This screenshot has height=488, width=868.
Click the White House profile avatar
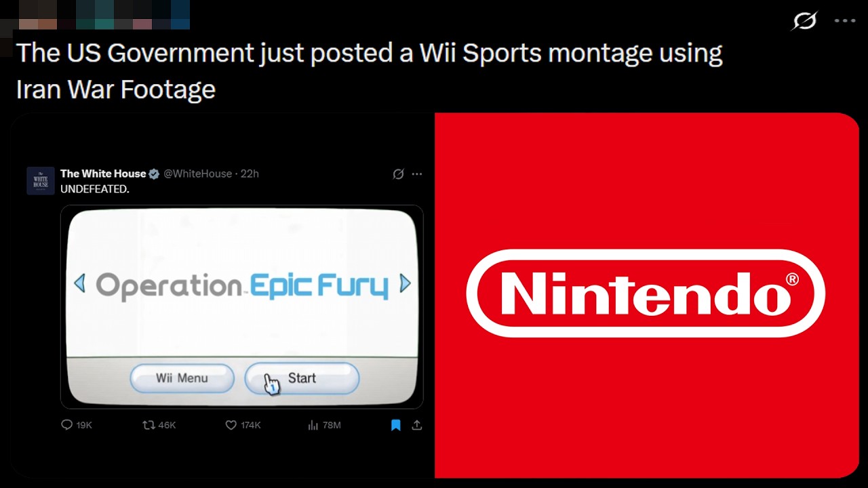[41, 181]
